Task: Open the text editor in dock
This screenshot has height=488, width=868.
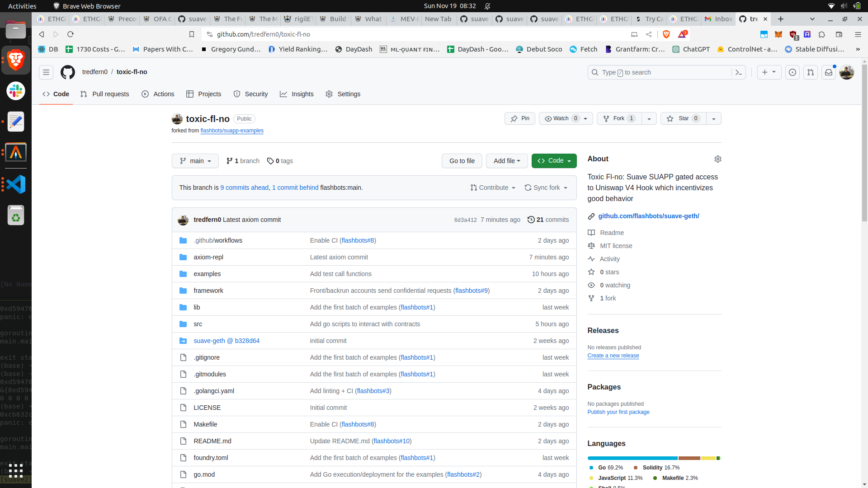Action: tap(16, 122)
